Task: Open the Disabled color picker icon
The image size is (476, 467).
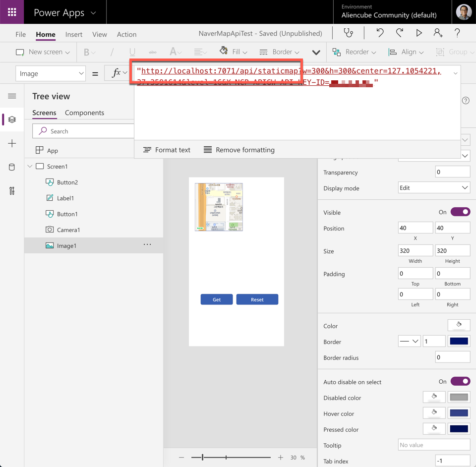Action: 434,397
